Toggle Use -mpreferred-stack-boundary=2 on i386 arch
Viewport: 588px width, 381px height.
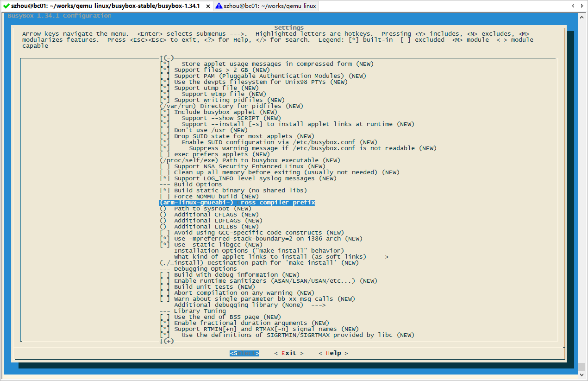261,239
